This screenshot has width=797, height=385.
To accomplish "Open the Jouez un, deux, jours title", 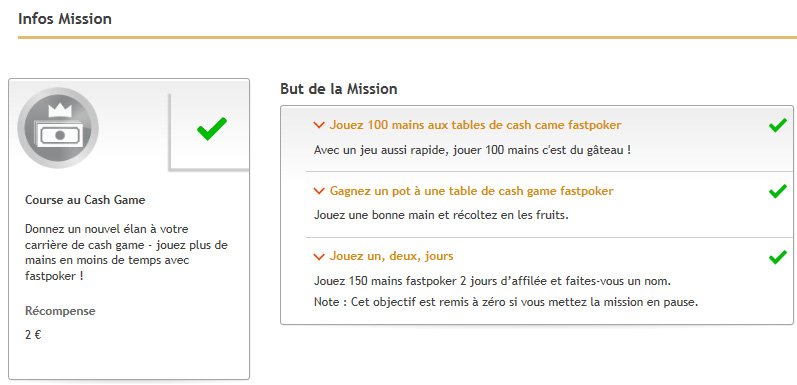I will (x=391, y=256).
